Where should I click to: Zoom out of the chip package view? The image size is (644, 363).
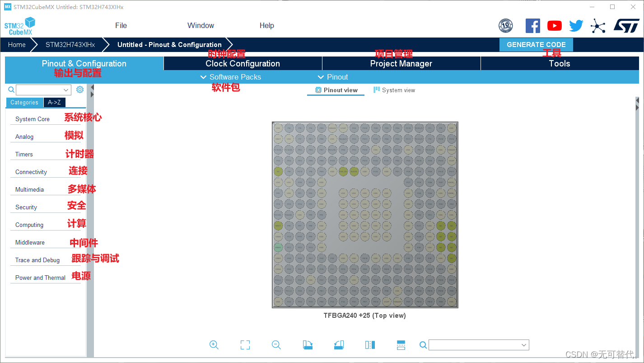pyautogui.click(x=276, y=344)
